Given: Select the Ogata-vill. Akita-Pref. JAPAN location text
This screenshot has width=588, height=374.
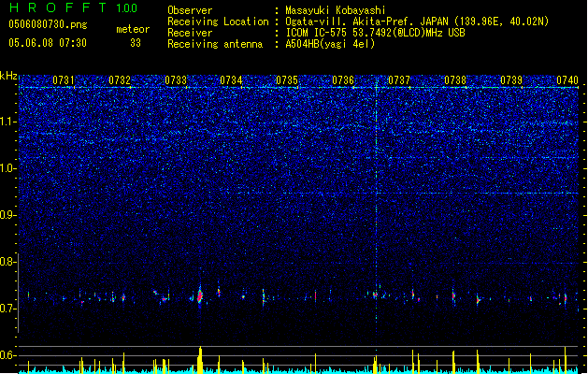Looking at the screenshot, I should coord(417,22).
